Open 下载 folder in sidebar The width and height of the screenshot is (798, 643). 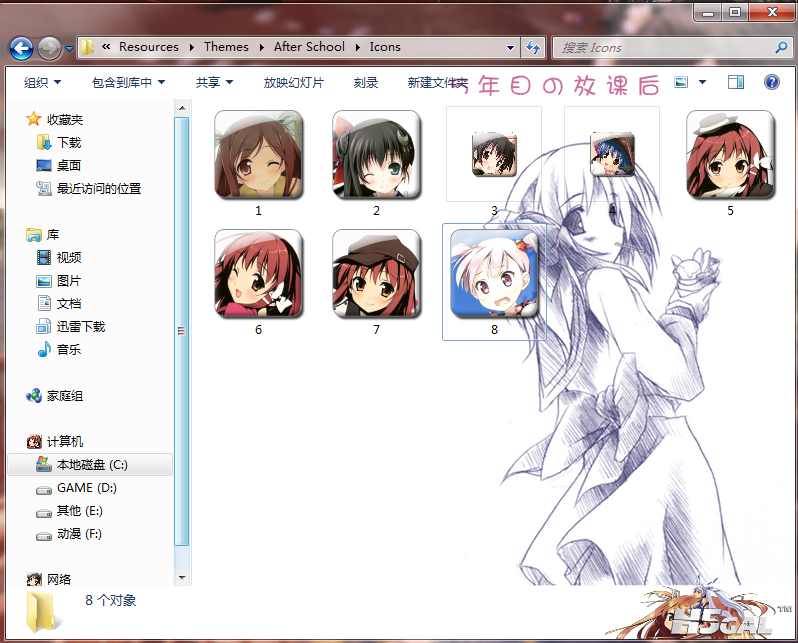(x=59, y=143)
